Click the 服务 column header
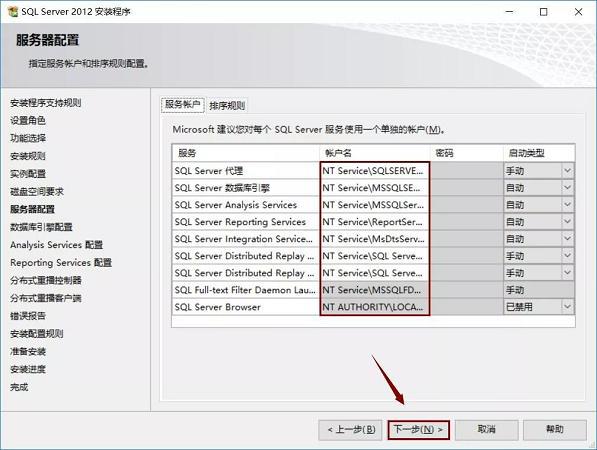This screenshot has height=450, width=597. pyautogui.click(x=246, y=153)
